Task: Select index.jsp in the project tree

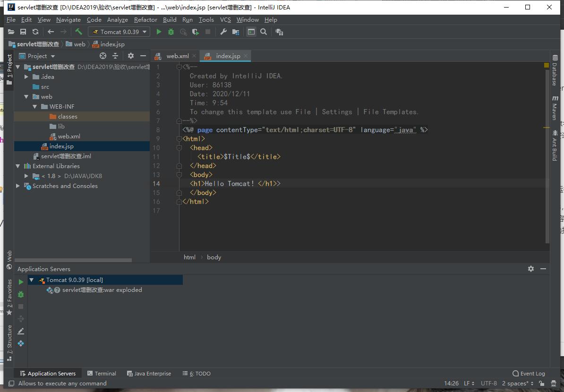Action: click(61, 146)
